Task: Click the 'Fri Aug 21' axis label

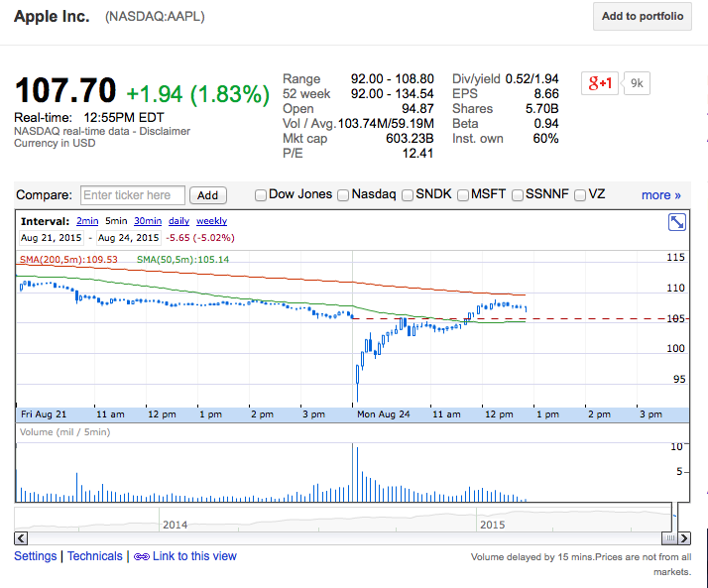Action: click(x=44, y=414)
